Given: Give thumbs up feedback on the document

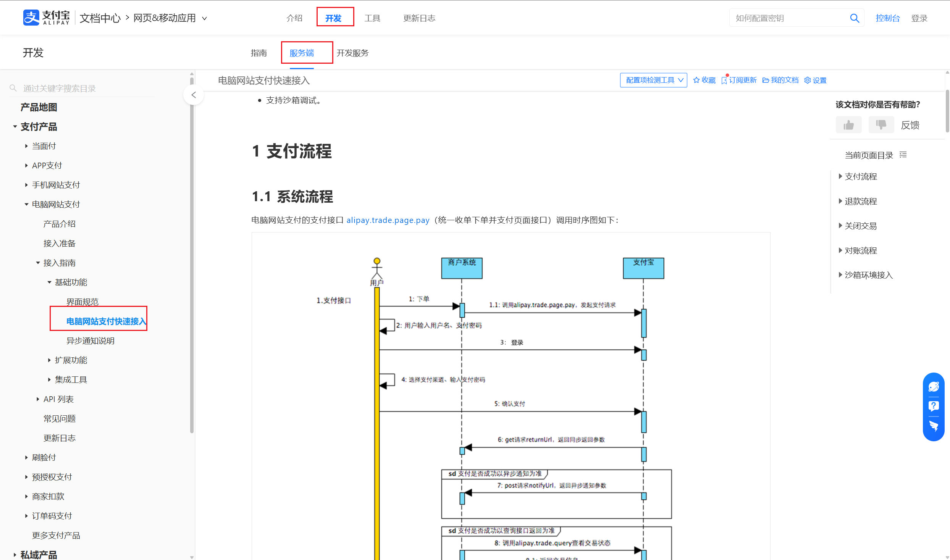Looking at the screenshot, I should (x=848, y=124).
